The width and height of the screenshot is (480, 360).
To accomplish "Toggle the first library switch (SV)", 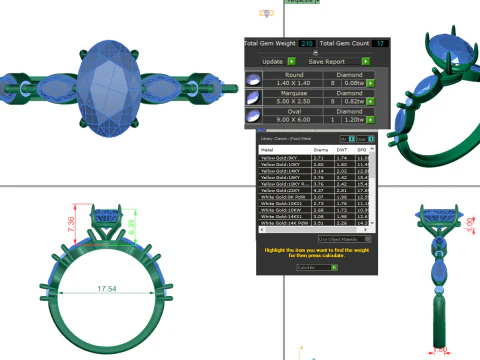I will click(347, 139).
